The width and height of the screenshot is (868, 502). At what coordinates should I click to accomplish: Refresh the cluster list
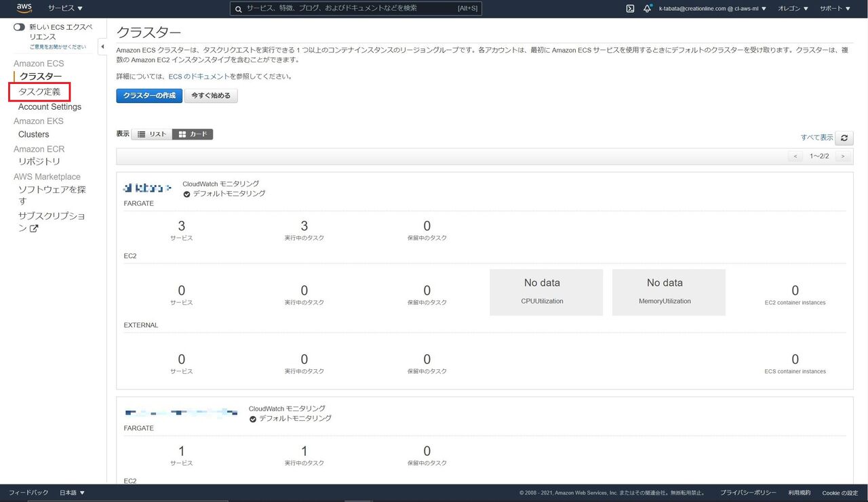(844, 138)
